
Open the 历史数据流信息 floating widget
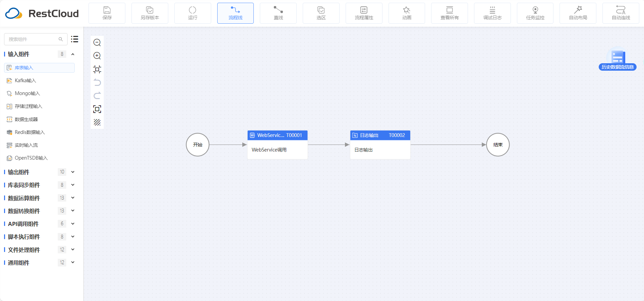click(618, 59)
